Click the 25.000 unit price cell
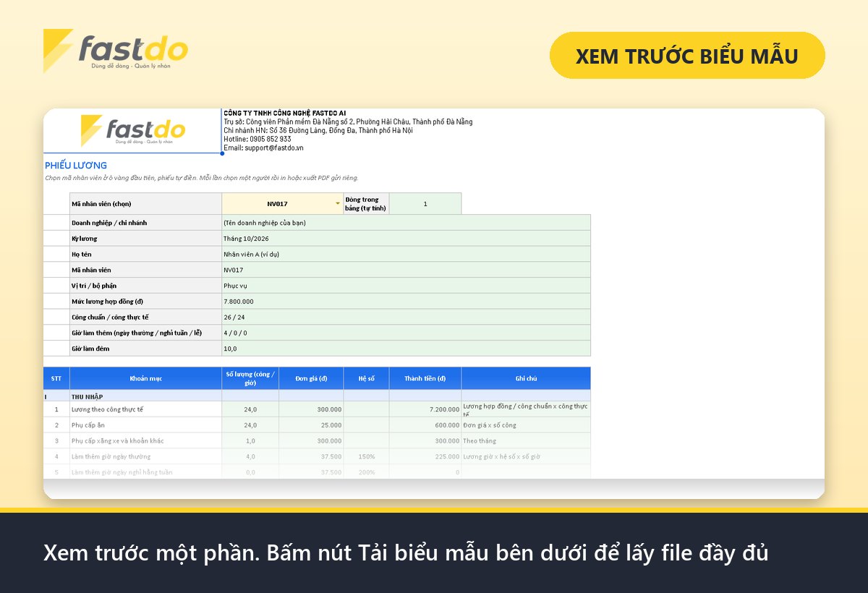Viewport: 868px width, 593px height. pos(311,425)
